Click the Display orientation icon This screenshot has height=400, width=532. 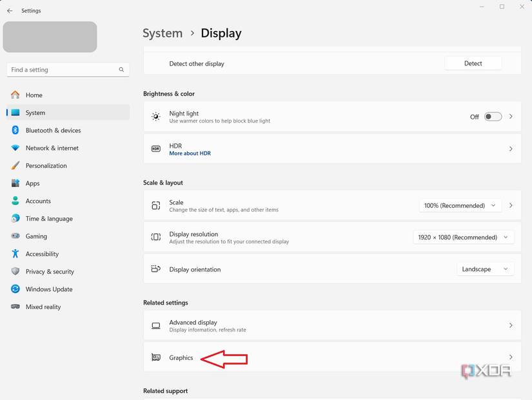[155, 269]
